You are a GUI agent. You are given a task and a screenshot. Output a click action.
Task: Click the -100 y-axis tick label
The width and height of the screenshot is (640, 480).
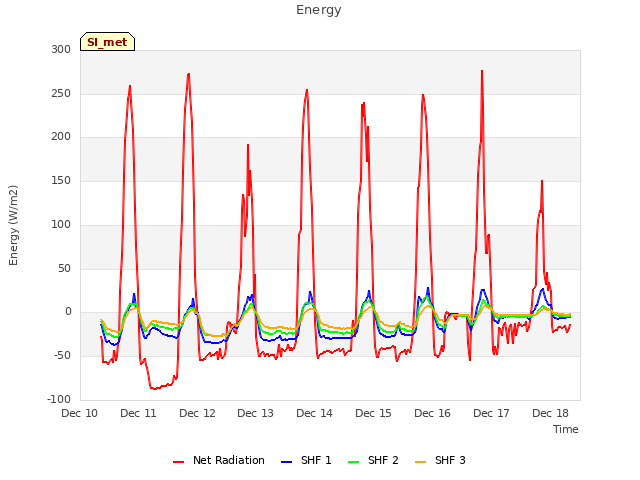[x=59, y=399]
